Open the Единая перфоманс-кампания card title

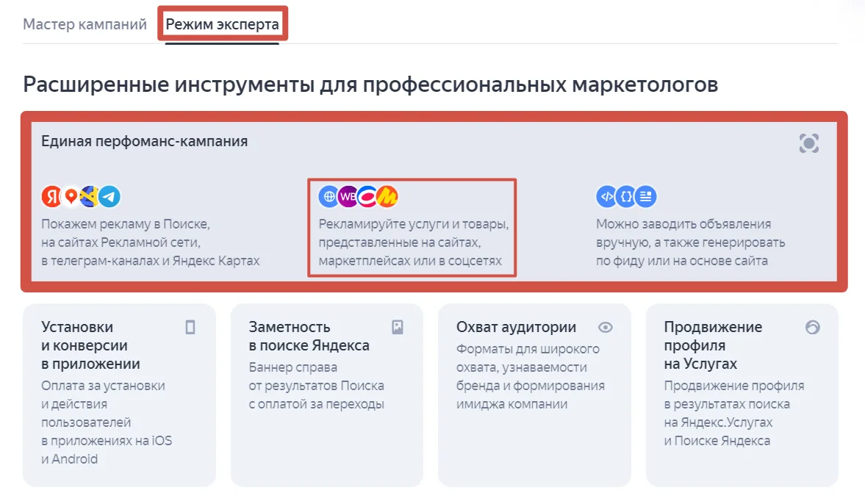[x=145, y=141]
